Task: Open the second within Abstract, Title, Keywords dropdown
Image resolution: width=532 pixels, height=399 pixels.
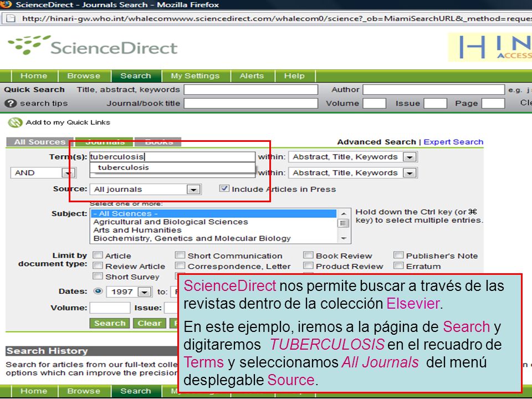Action: (x=352, y=173)
